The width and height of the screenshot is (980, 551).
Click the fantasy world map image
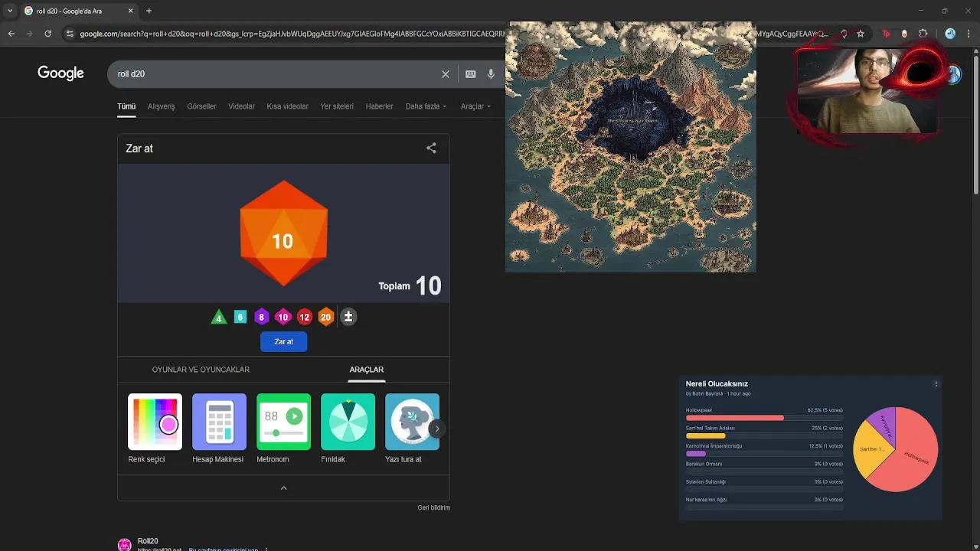pos(631,147)
